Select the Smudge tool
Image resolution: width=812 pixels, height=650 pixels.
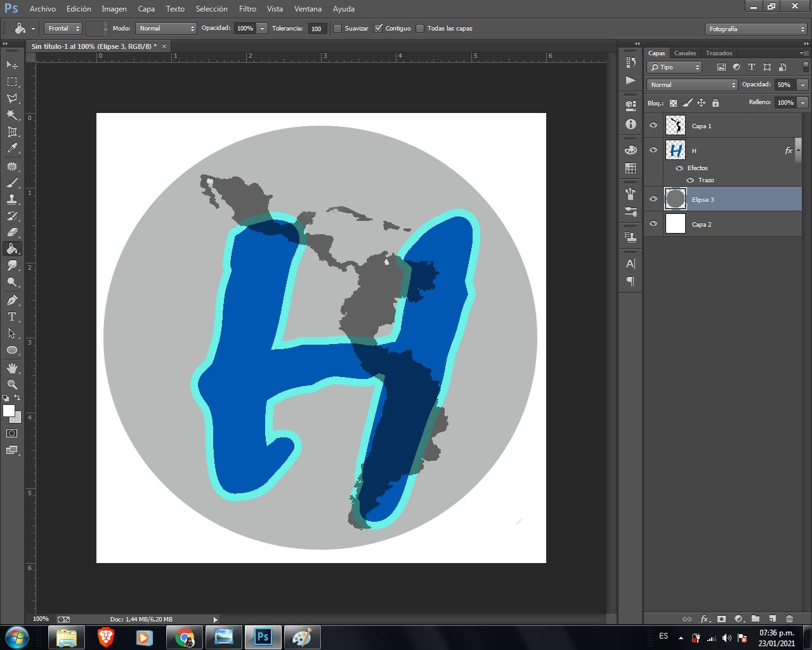coord(12,265)
